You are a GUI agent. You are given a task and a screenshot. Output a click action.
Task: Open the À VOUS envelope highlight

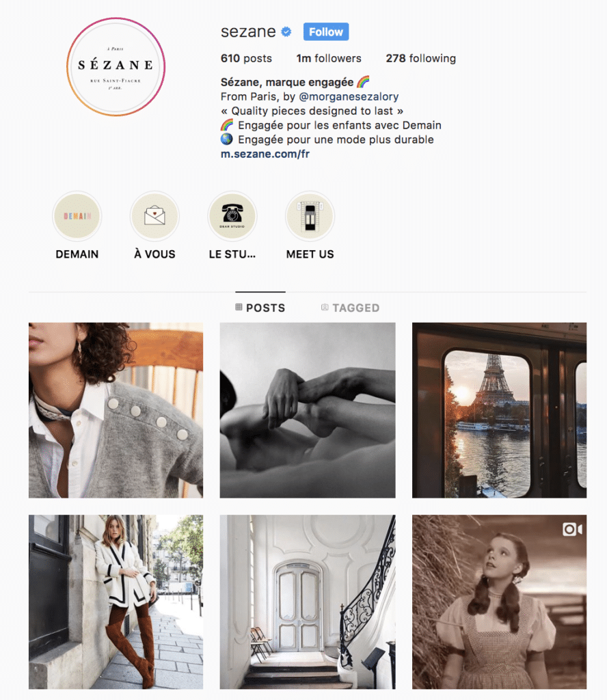[x=154, y=217]
